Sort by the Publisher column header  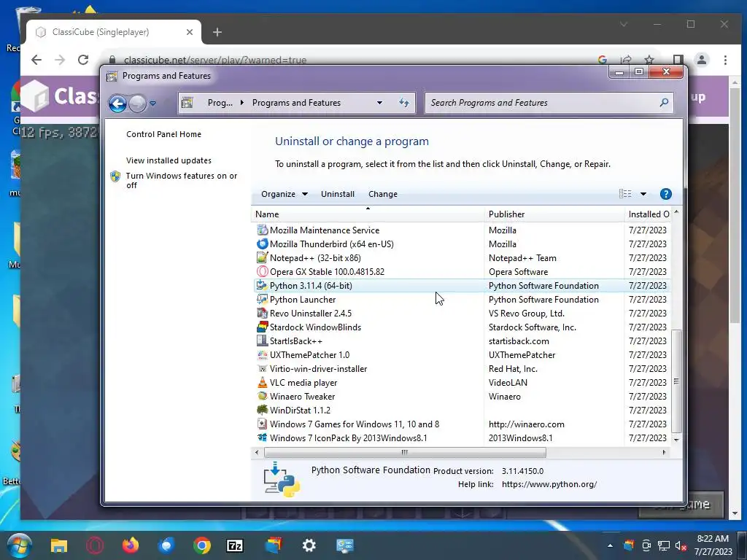pos(554,214)
